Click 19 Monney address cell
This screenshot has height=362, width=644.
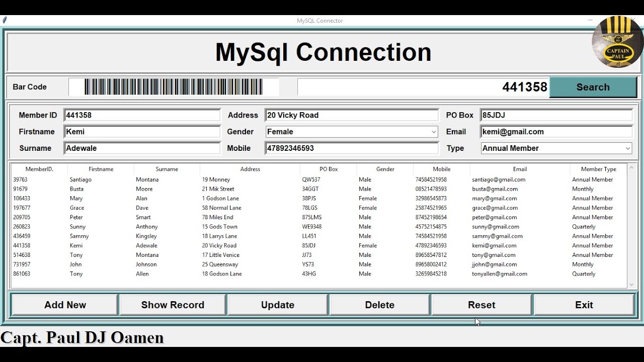pos(216,179)
